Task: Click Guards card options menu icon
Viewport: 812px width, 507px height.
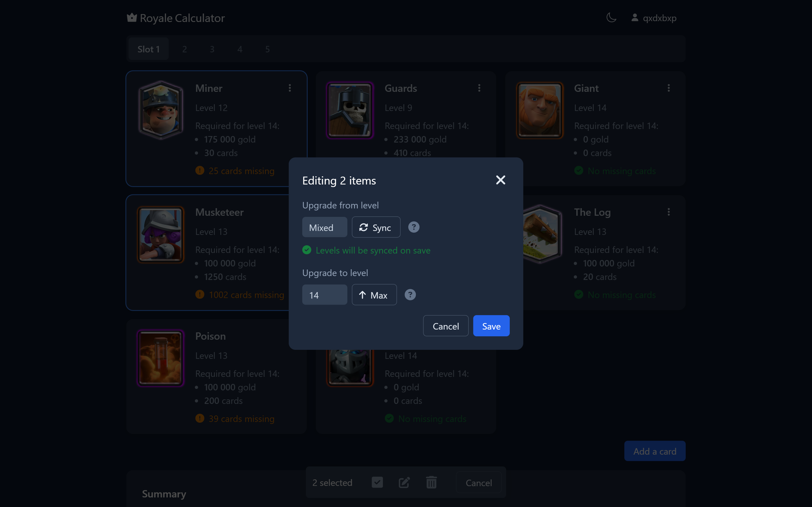Action: (x=479, y=88)
